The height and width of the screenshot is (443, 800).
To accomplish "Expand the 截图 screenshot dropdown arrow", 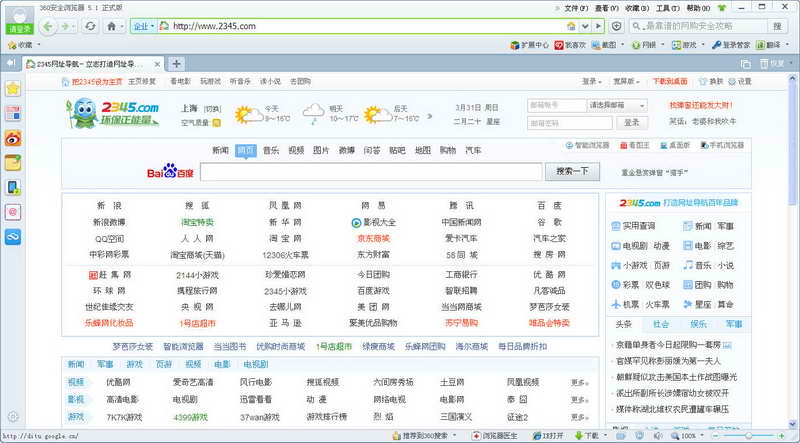I will tap(623, 45).
